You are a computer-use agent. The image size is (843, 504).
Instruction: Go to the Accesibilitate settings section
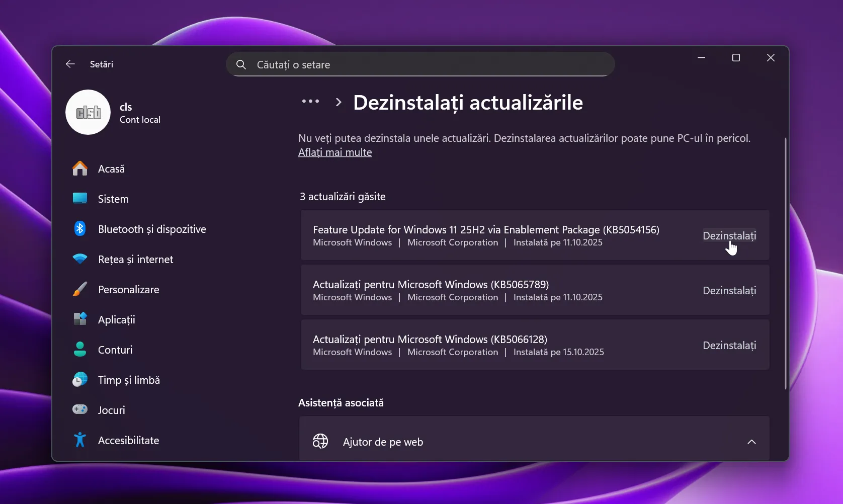tap(128, 441)
